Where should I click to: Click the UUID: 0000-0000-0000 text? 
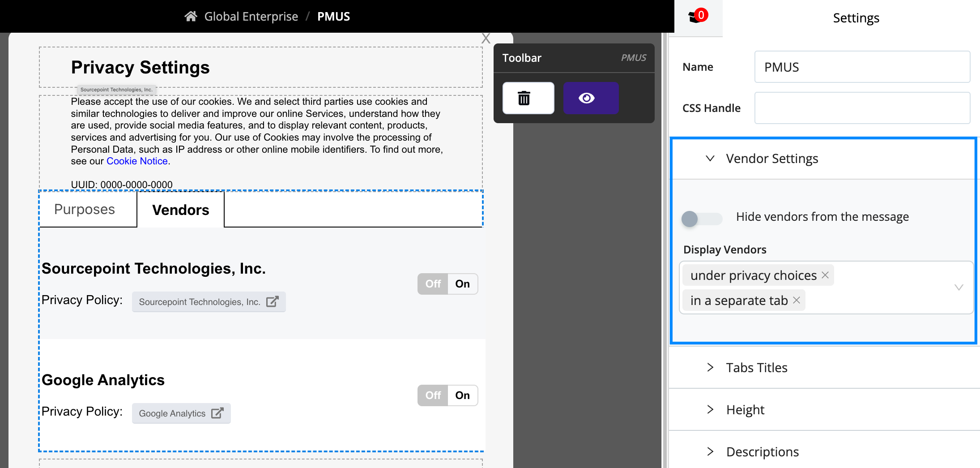pyautogui.click(x=122, y=185)
